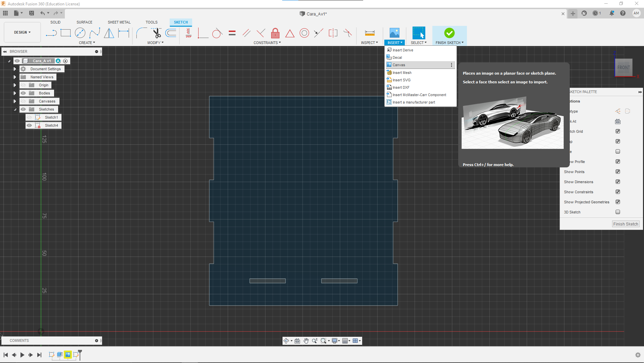The width and height of the screenshot is (644, 363).
Task: Activate the Trim scissors tool
Action: click(x=157, y=33)
